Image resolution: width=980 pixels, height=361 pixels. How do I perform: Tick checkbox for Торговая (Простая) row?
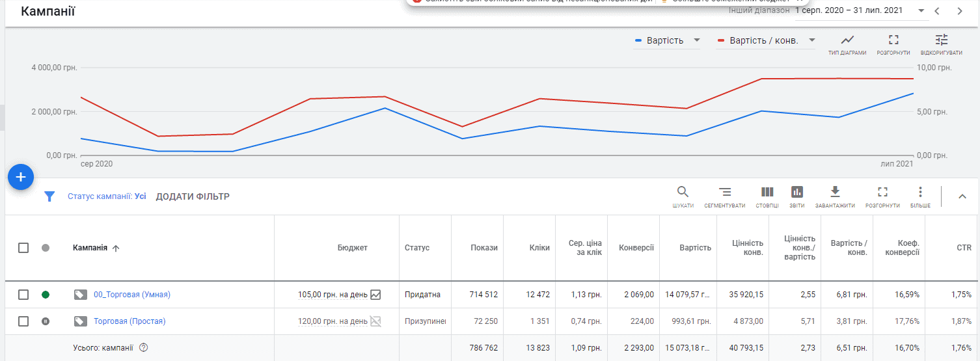(23, 321)
